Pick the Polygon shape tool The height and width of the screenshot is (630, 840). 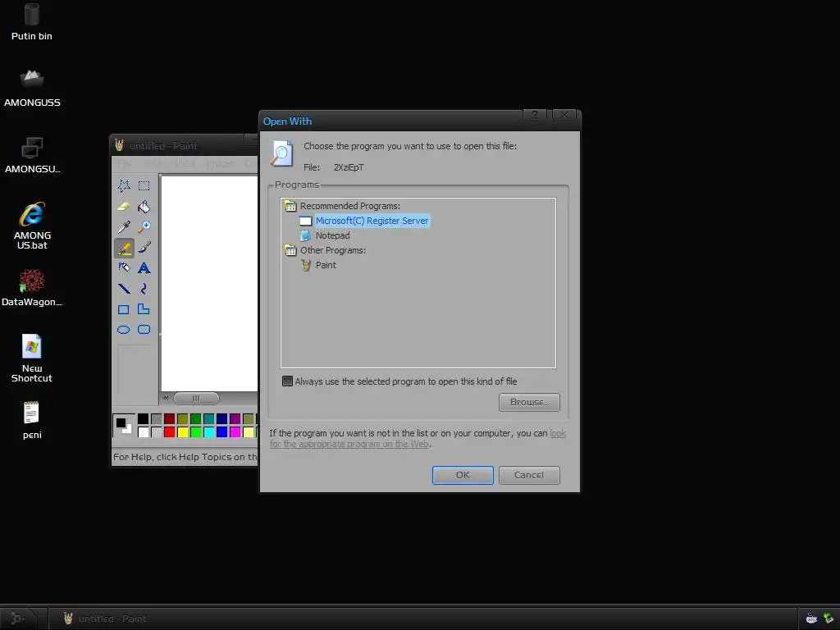coord(144,309)
